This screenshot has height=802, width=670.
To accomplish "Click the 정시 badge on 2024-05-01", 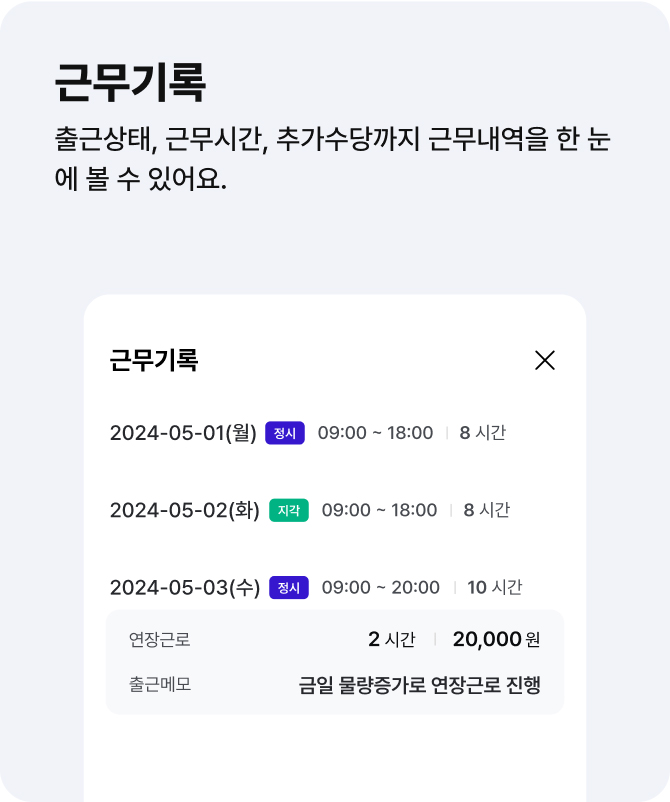I will (285, 433).
